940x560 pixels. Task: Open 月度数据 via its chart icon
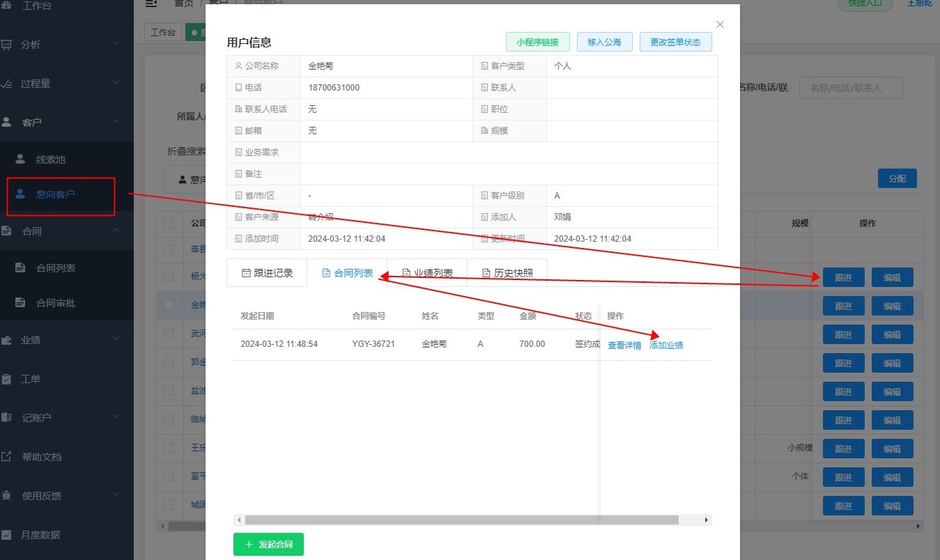(x=7, y=535)
